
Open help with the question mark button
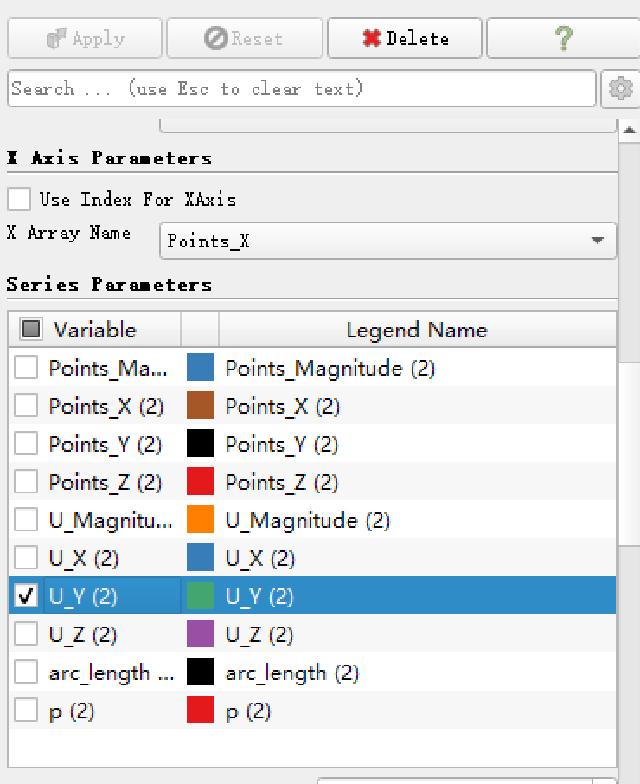tap(563, 39)
